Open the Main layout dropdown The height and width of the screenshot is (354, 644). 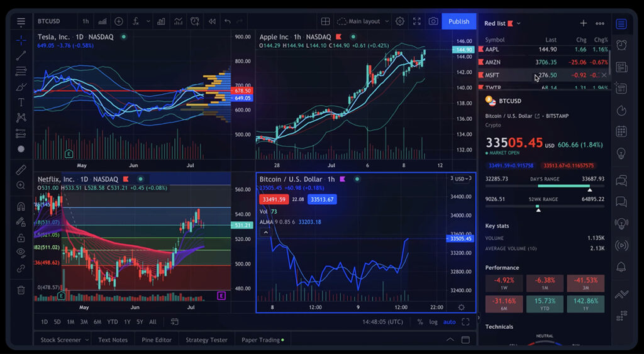pyautogui.click(x=363, y=21)
